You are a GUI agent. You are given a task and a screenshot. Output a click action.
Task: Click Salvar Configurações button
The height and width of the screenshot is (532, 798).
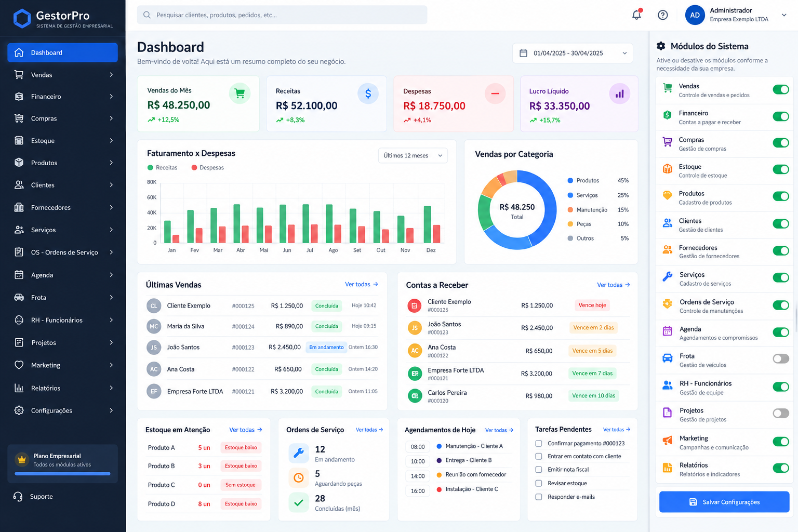724,502
